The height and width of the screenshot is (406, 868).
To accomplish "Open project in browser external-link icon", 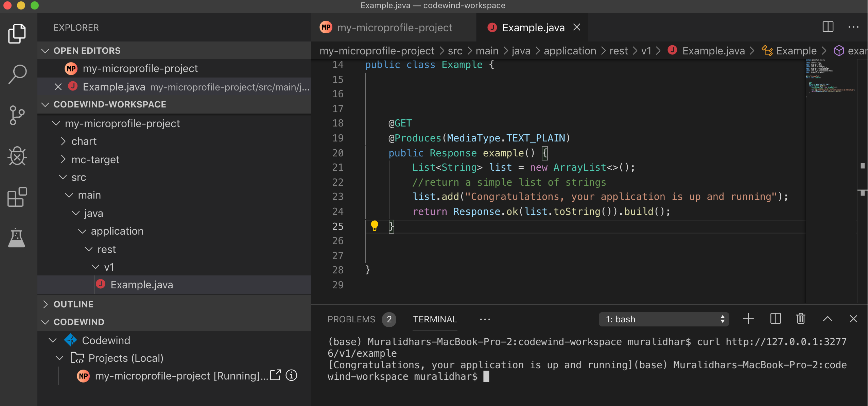I will pyautogui.click(x=275, y=375).
